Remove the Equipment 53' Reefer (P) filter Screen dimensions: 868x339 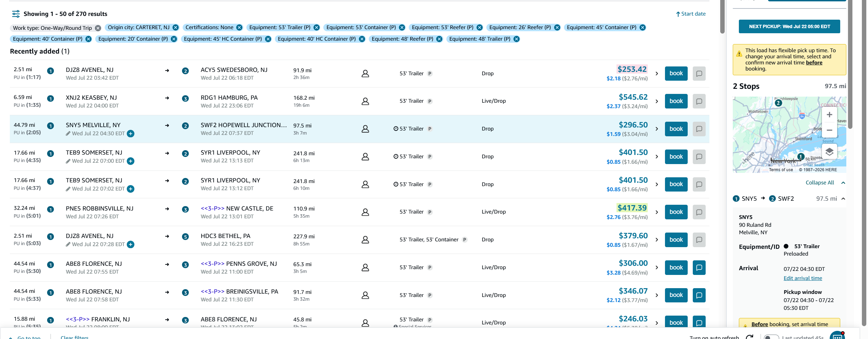click(x=480, y=27)
